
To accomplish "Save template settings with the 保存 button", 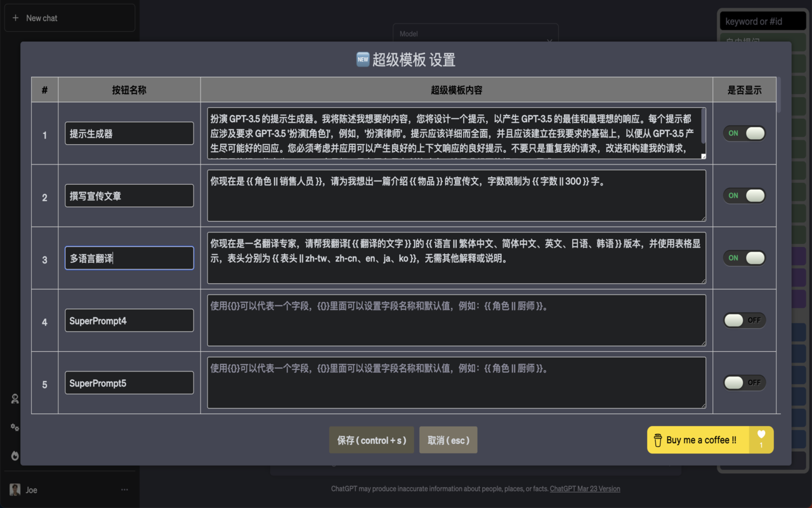I will tap(371, 439).
